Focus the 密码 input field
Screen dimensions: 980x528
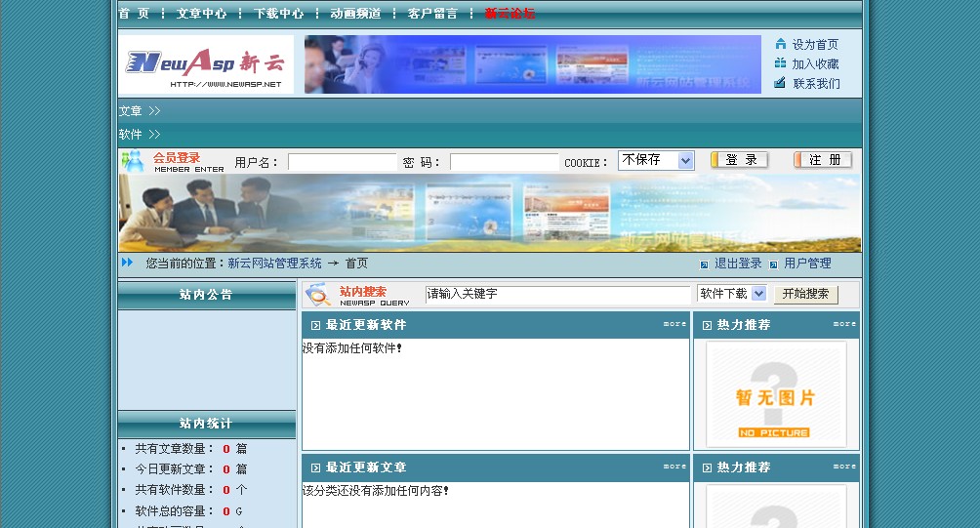point(504,162)
